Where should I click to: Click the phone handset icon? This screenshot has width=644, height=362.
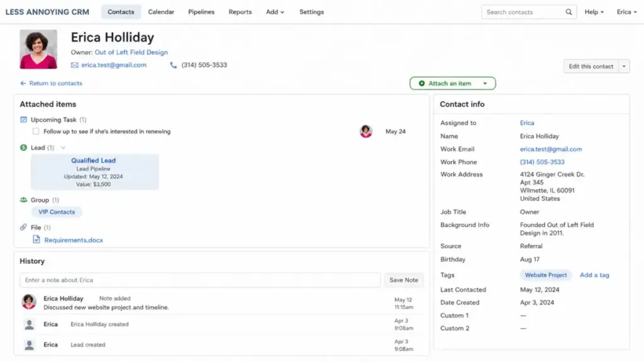click(x=174, y=65)
